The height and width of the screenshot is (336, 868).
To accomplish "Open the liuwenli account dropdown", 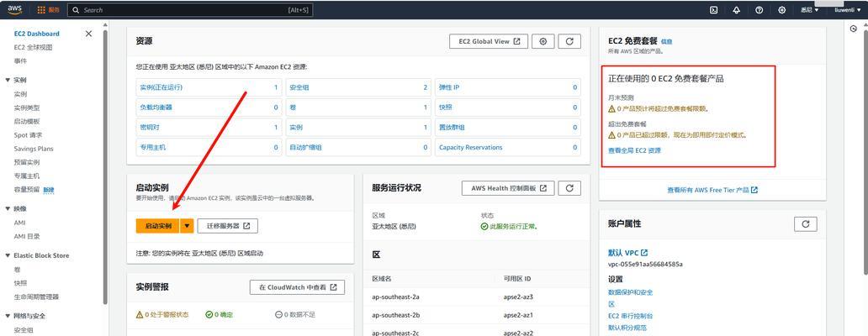I will click(x=848, y=10).
